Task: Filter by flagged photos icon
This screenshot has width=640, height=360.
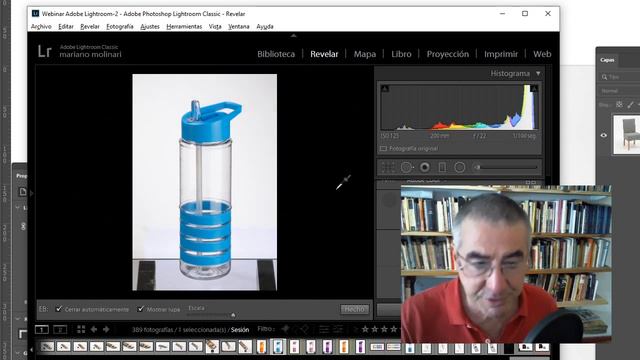Action: (x=286, y=329)
